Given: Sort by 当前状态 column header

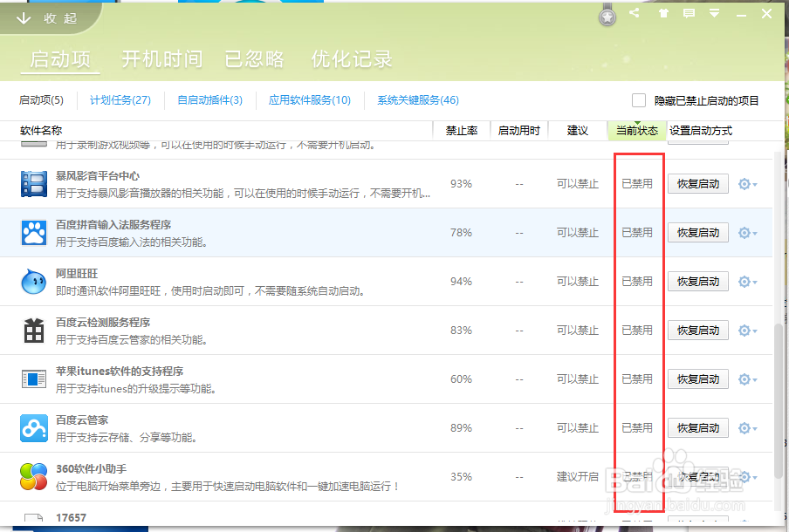Looking at the screenshot, I should pyautogui.click(x=637, y=131).
